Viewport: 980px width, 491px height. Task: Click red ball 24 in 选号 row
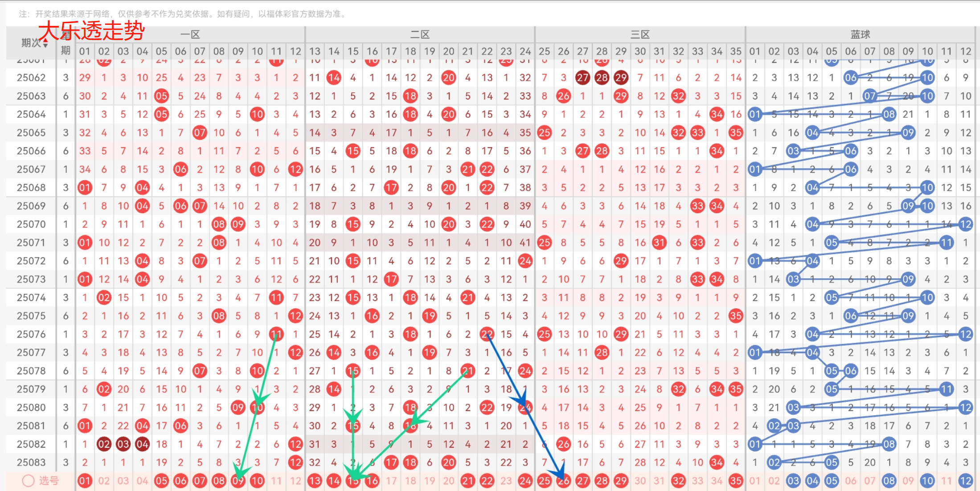[525, 481]
